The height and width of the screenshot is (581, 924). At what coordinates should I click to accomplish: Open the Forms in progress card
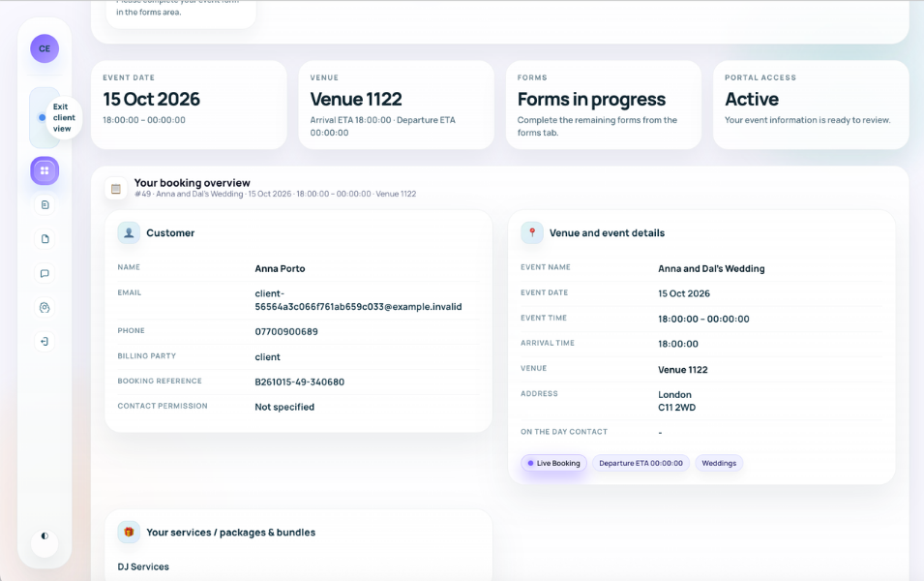point(604,105)
